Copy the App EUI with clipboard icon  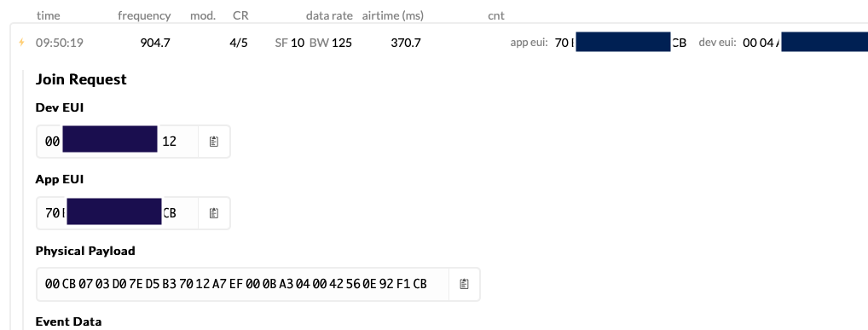(x=214, y=213)
